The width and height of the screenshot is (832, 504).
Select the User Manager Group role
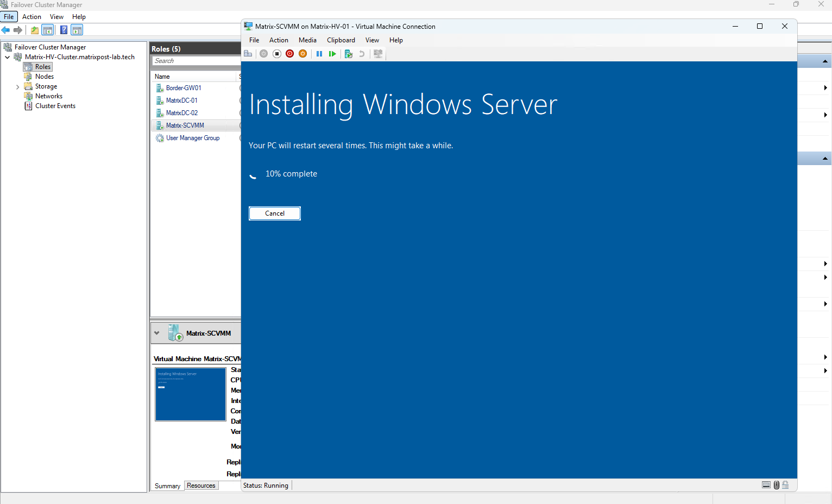click(x=193, y=138)
